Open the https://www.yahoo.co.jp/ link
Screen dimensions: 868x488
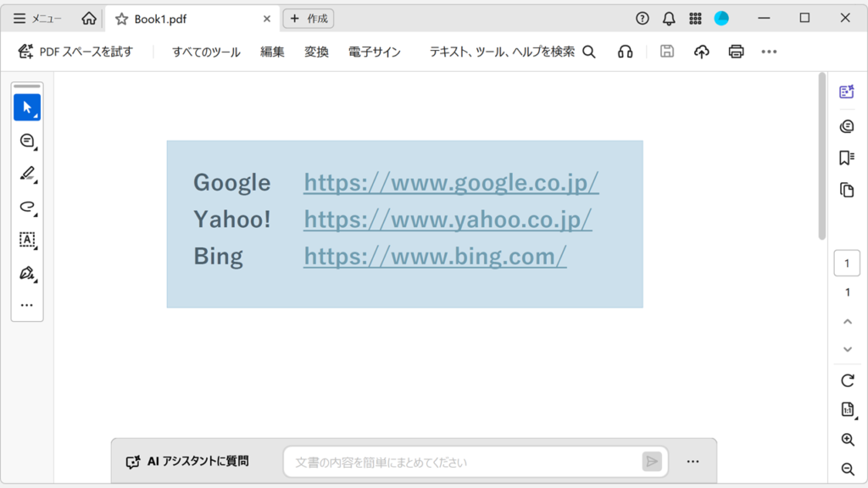point(448,219)
